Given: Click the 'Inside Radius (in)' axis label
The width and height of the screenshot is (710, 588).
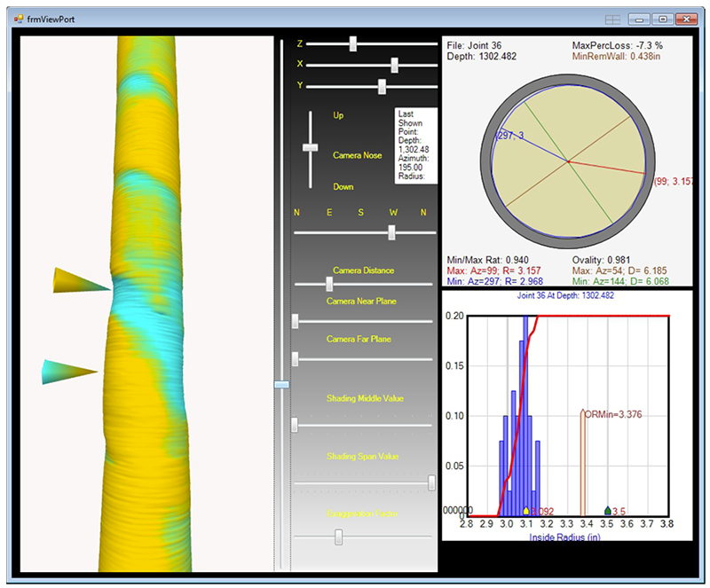Looking at the screenshot, I should click(x=564, y=537).
